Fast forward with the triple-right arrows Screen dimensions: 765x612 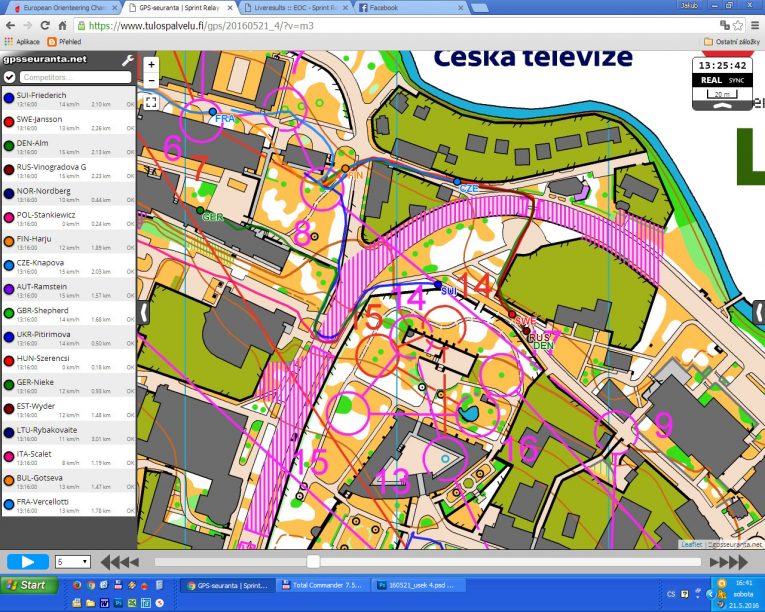tap(728, 562)
